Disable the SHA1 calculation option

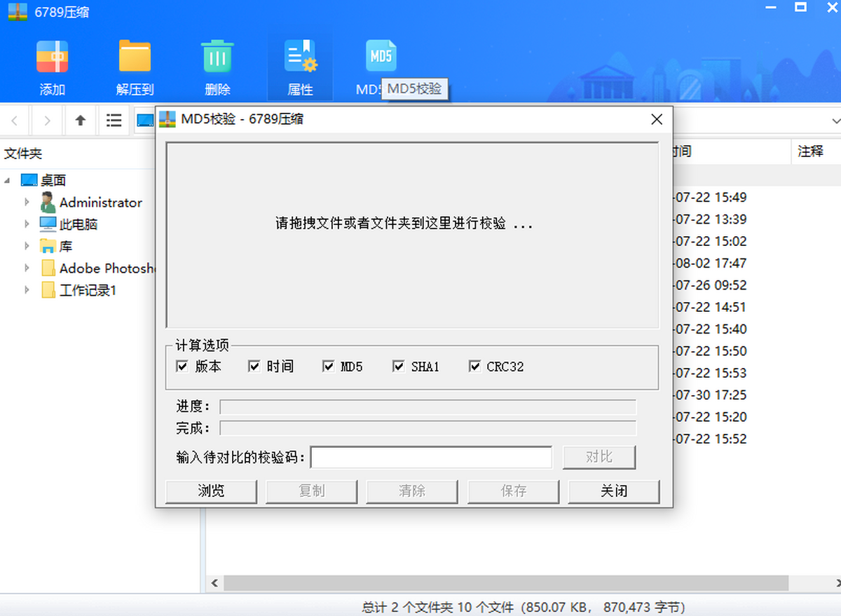click(x=399, y=367)
